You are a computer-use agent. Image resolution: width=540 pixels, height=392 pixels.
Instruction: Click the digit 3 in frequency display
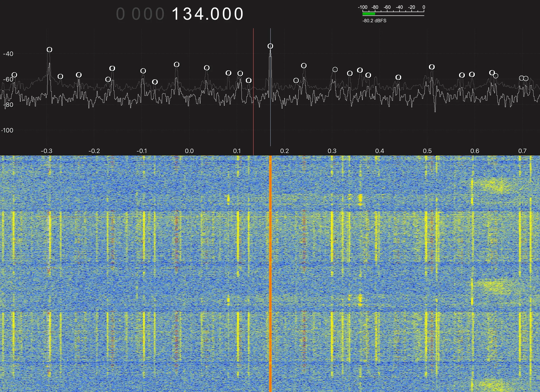(188, 14)
